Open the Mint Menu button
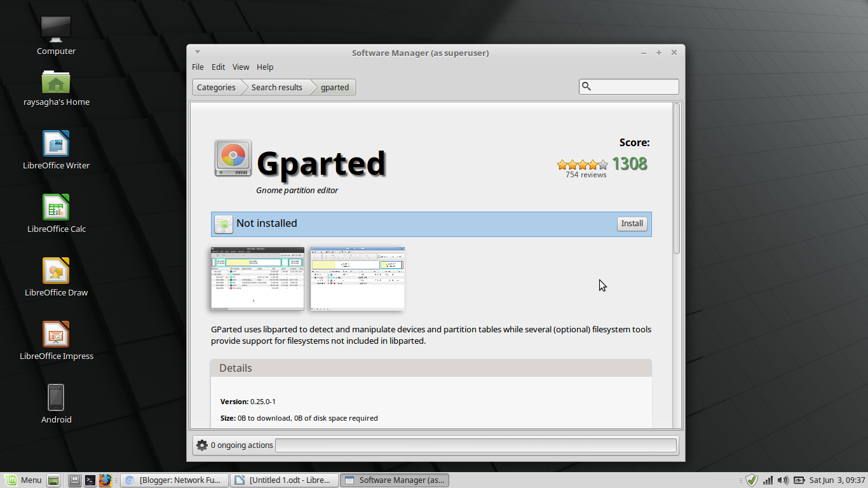The width and height of the screenshot is (868, 488). pyautogui.click(x=23, y=480)
